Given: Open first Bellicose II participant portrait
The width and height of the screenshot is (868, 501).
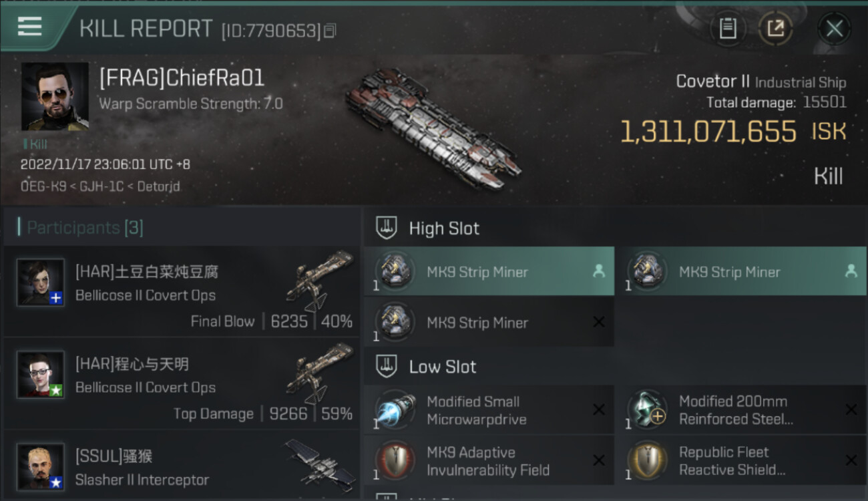Looking at the screenshot, I should pyautogui.click(x=41, y=283).
